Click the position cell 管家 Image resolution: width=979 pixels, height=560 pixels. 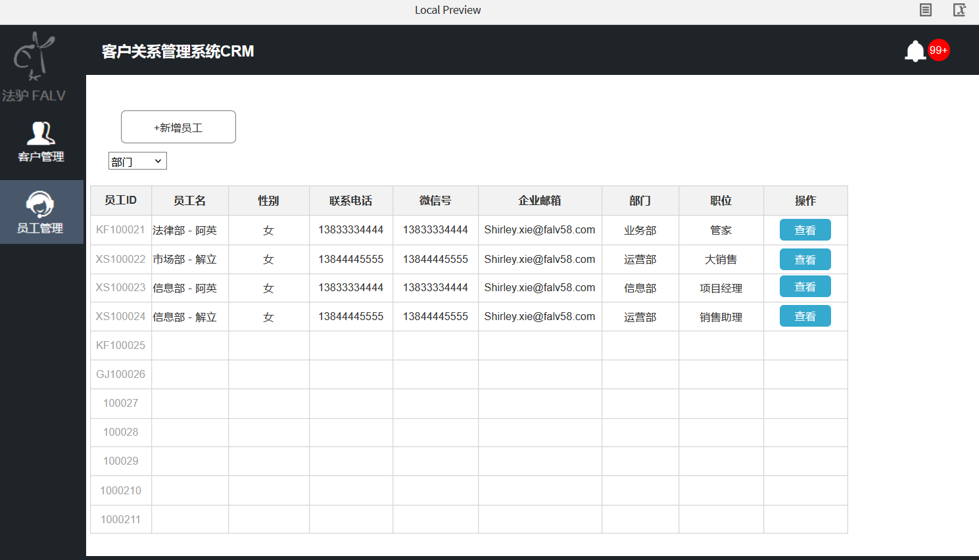[x=721, y=230]
